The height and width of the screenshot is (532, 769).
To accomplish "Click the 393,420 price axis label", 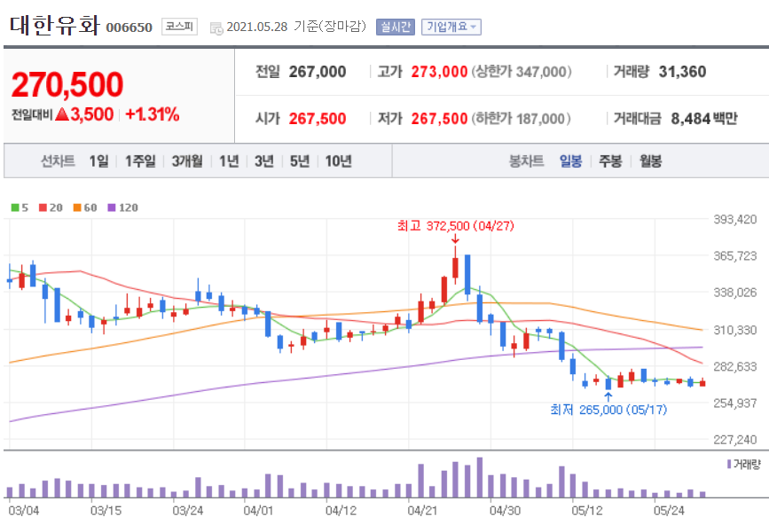I will (734, 220).
